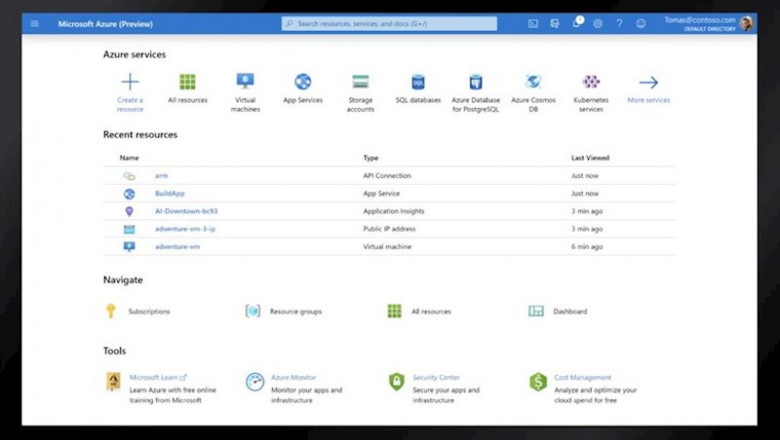This screenshot has width=780, height=440.
Task: Open Virtual machines service
Action: 245,81
